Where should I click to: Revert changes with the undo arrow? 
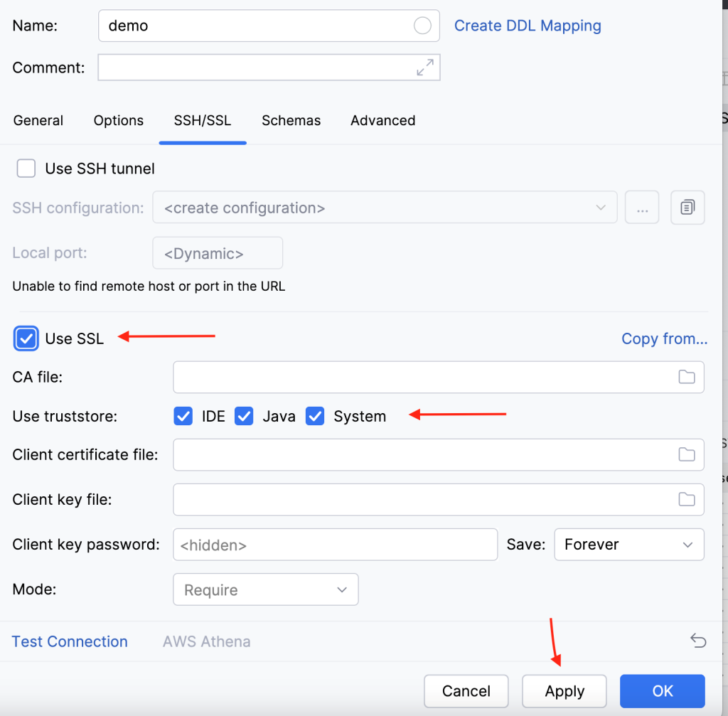(x=698, y=641)
